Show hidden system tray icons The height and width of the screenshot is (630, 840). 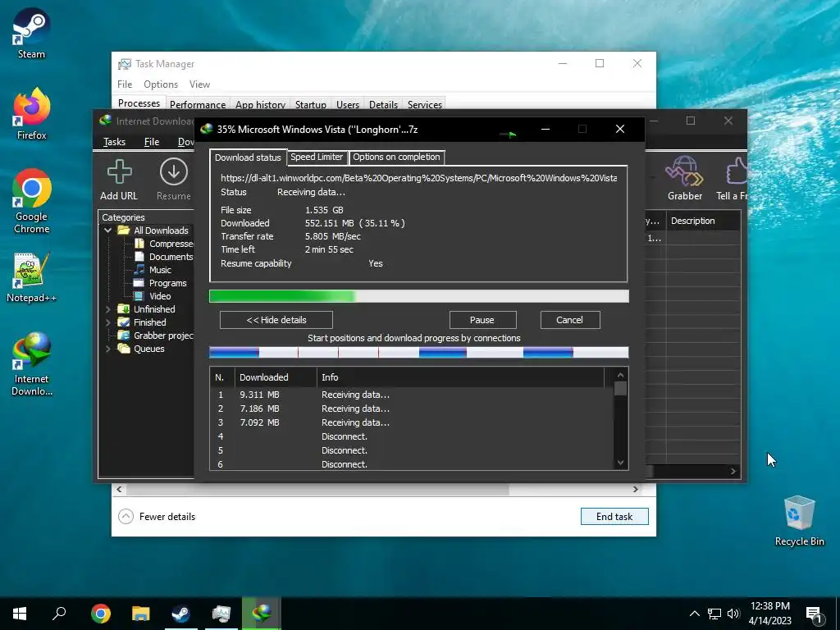coord(694,614)
